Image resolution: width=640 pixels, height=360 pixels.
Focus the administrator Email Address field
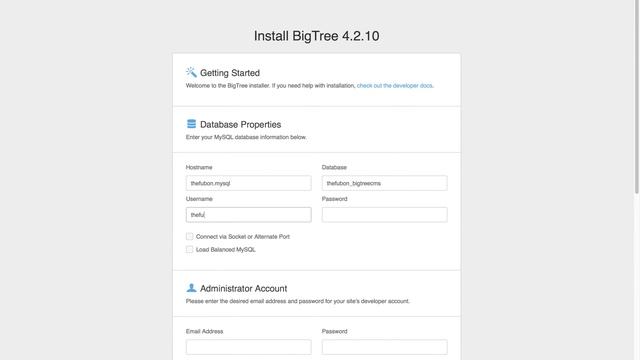click(x=249, y=347)
